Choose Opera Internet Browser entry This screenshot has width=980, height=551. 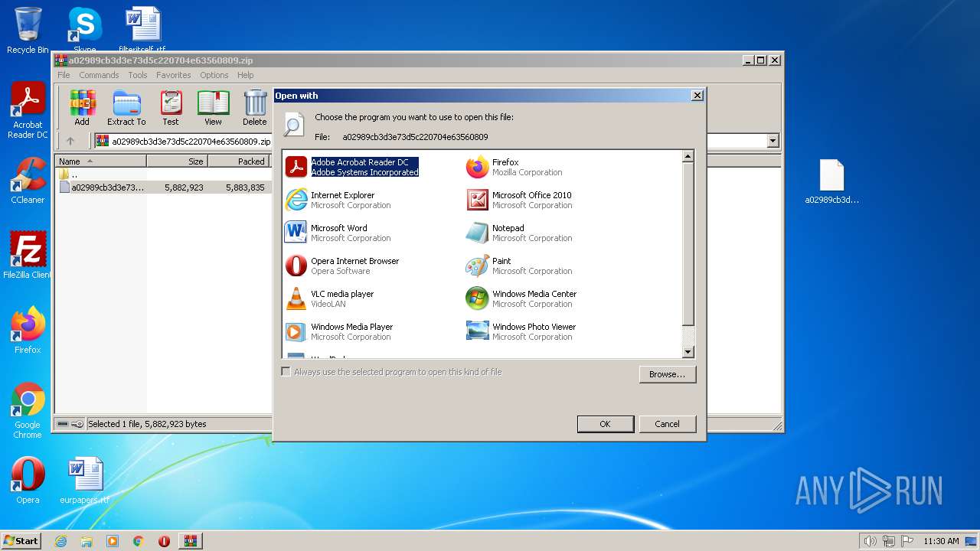click(x=342, y=266)
